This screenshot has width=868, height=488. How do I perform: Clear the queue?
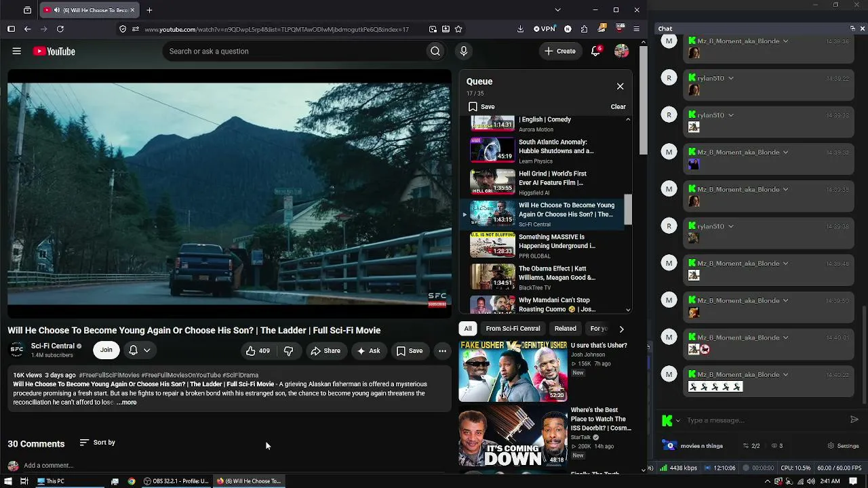click(x=618, y=106)
